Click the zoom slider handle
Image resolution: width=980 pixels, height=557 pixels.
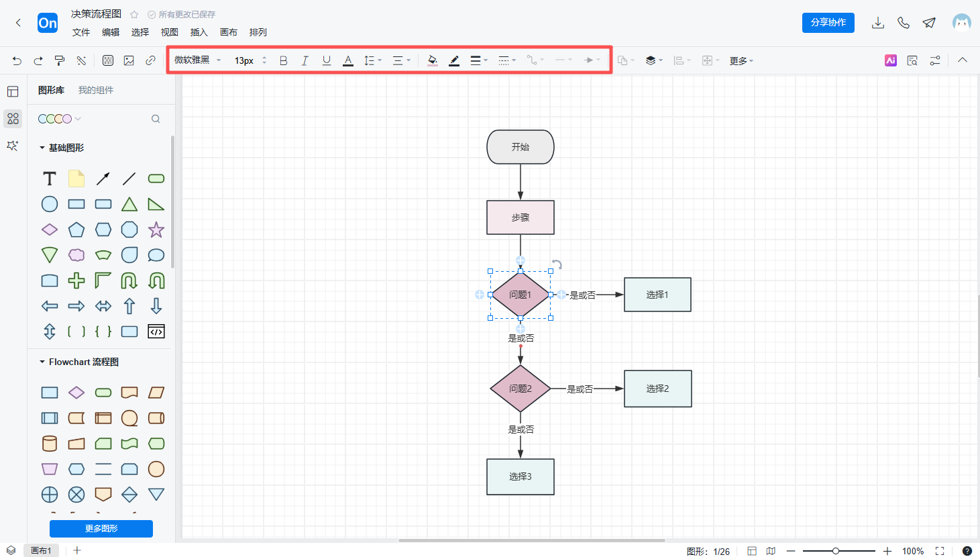tap(836, 551)
